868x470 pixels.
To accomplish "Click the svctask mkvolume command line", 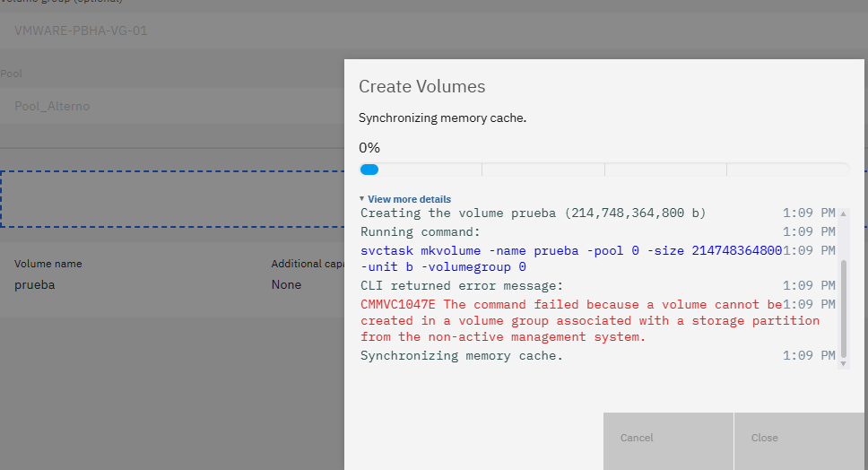I will 570,258.
